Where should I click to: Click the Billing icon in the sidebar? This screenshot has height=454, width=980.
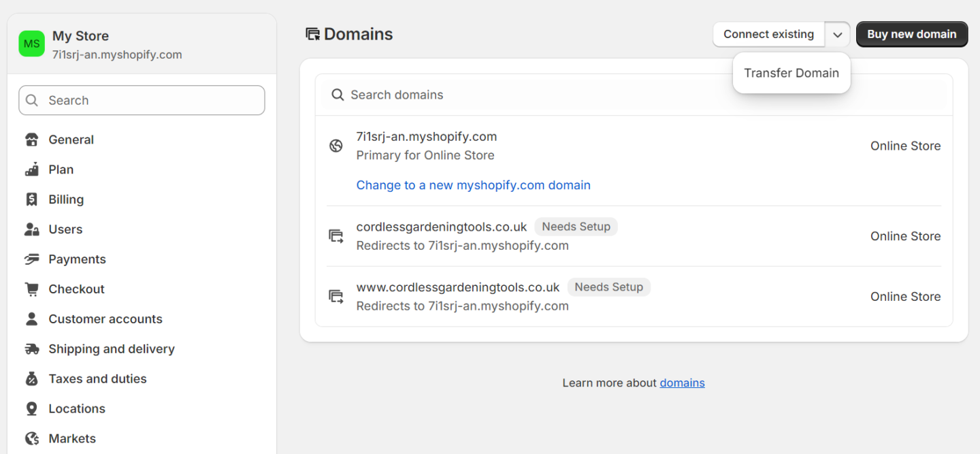click(x=32, y=199)
